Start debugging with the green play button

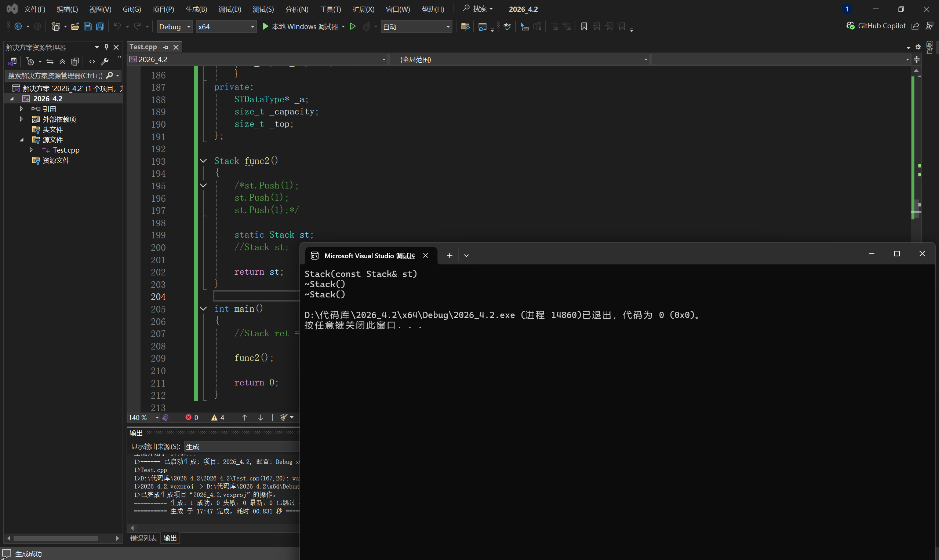pos(265,26)
